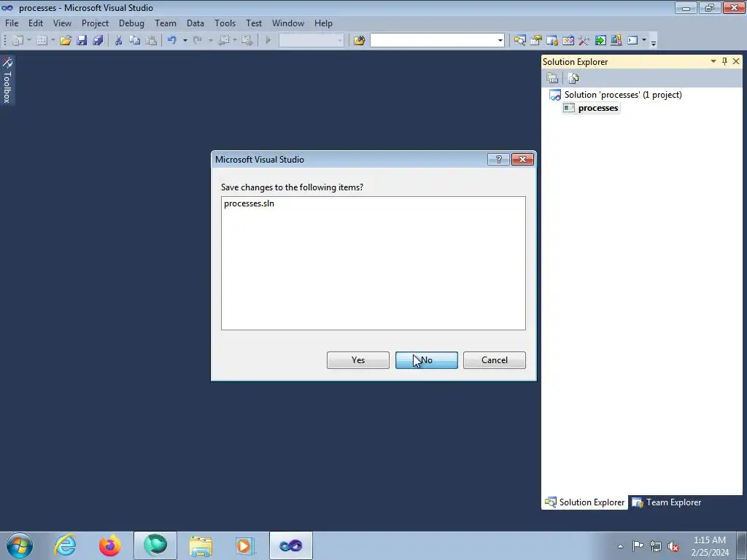Open the Window menu
Image resolution: width=747 pixels, height=560 pixels.
[x=288, y=23]
